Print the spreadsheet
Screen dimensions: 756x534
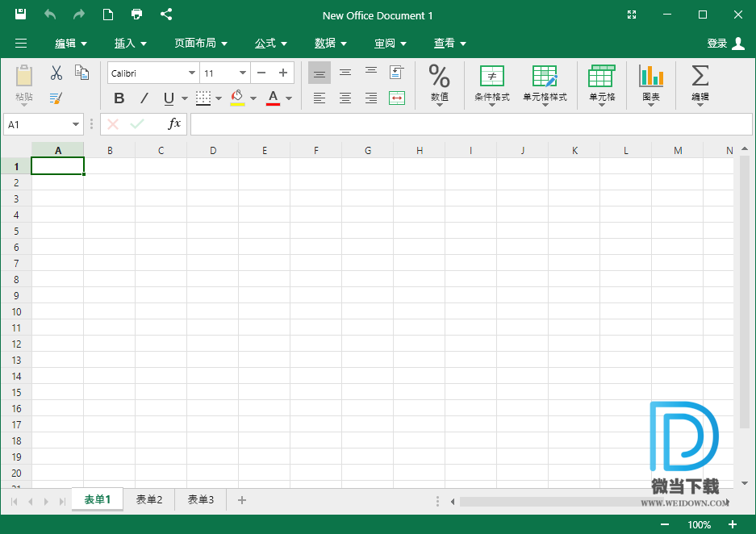137,15
